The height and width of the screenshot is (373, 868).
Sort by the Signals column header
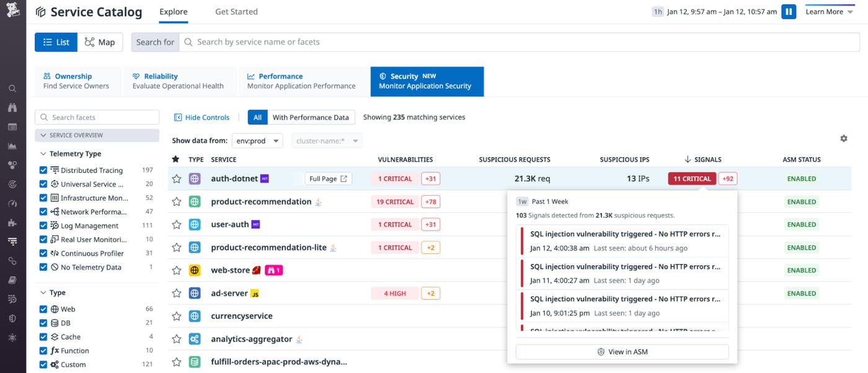(703, 159)
